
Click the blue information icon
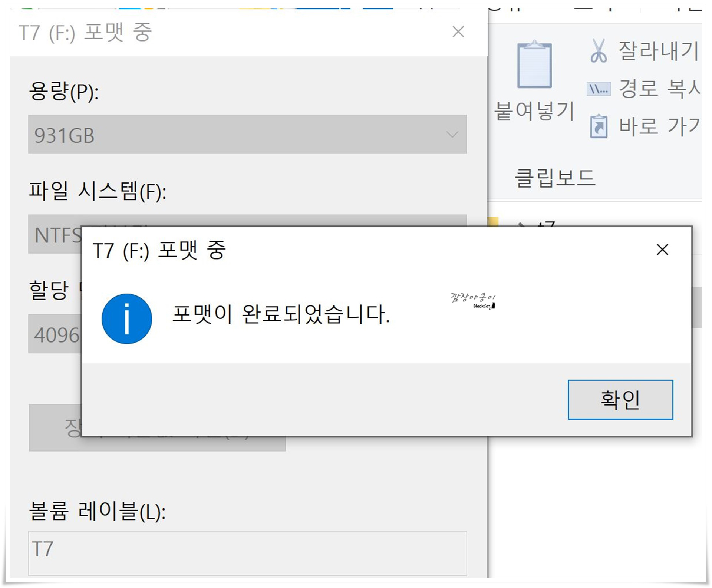127,319
